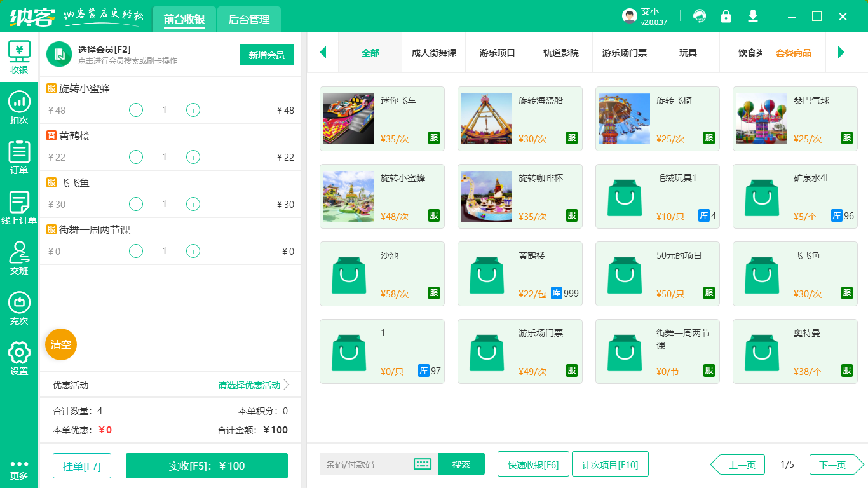Select the 玩具 category tab
Image resolution: width=868 pixels, height=488 pixels.
click(x=688, y=53)
